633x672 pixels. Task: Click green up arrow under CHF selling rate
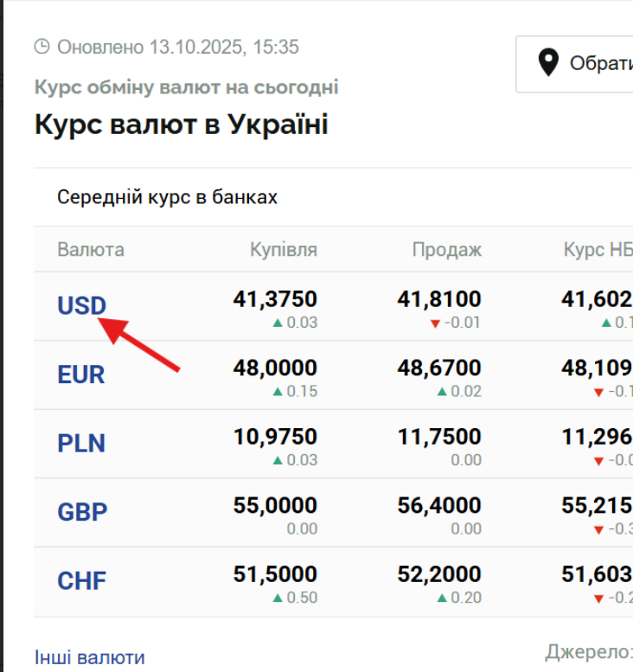tap(442, 598)
